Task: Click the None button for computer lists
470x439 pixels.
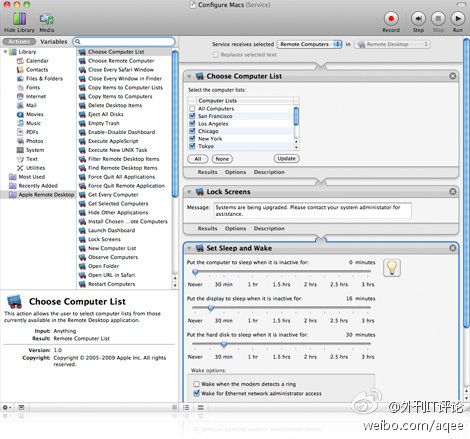Action: (x=222, y=159)
